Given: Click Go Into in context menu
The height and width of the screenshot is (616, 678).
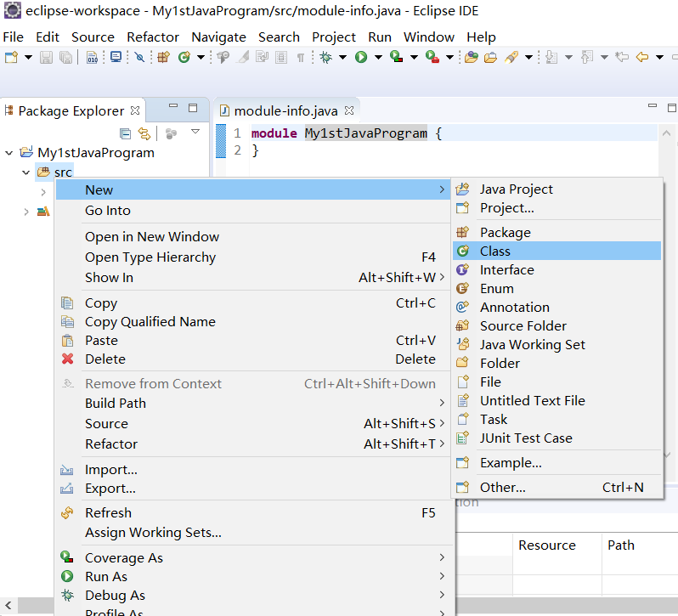Looking at the screenshot, I should (254, 211).
